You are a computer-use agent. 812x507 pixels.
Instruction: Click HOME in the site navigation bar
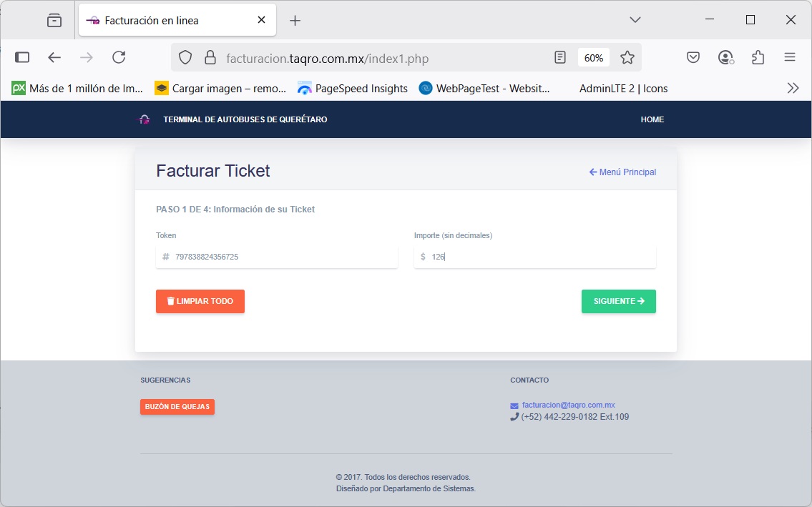click(x=652, y=119)
